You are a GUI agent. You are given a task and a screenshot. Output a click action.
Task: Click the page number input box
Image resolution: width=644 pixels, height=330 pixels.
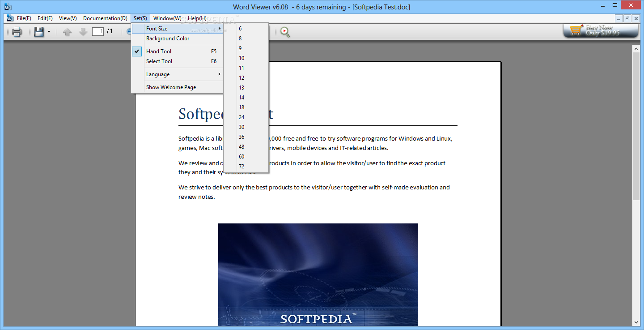(x=98, y=31)
